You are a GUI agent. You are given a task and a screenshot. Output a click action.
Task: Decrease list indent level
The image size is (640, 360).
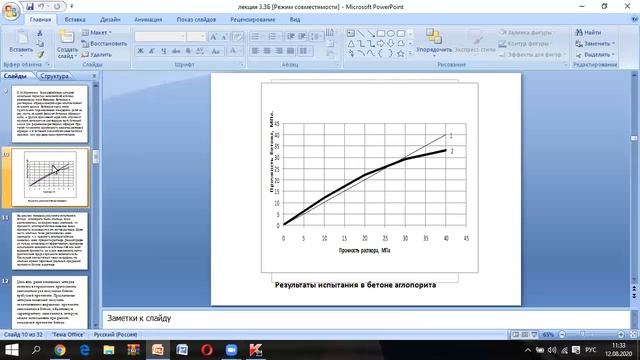click(x=291, y=37)
